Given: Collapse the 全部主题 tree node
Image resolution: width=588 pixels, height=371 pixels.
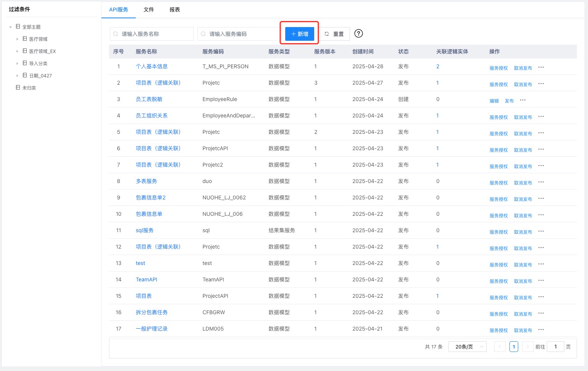Looking at the screenshot, I should click(11, 27).
